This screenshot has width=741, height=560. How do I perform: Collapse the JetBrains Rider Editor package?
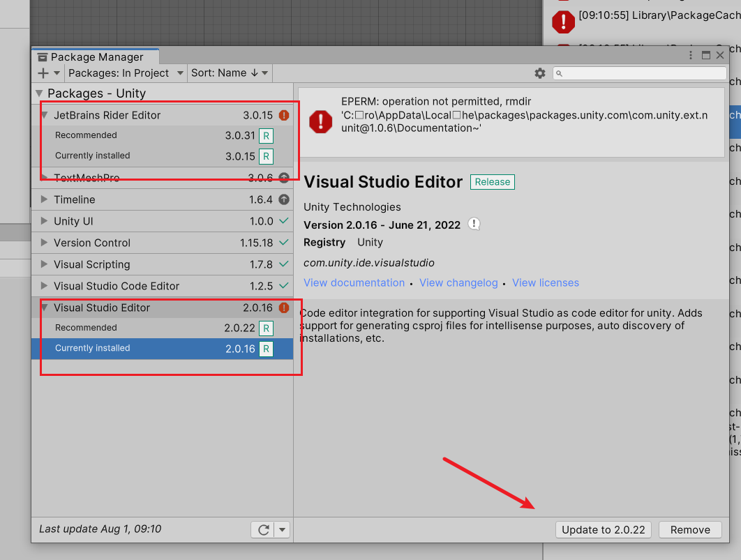point(45,115)
